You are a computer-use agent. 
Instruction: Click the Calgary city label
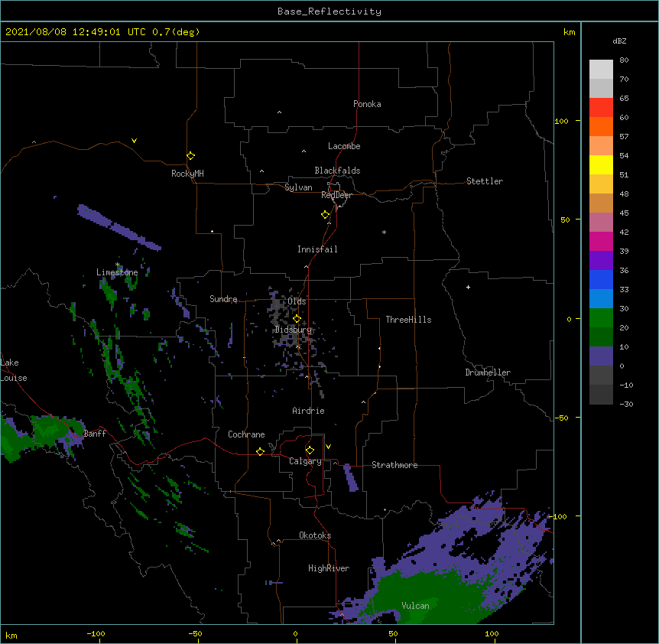click(x=305, y=461)
